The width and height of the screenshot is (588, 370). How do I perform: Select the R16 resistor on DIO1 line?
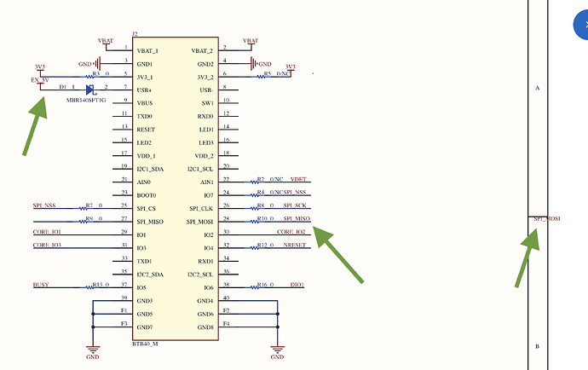tap(254, 287)
